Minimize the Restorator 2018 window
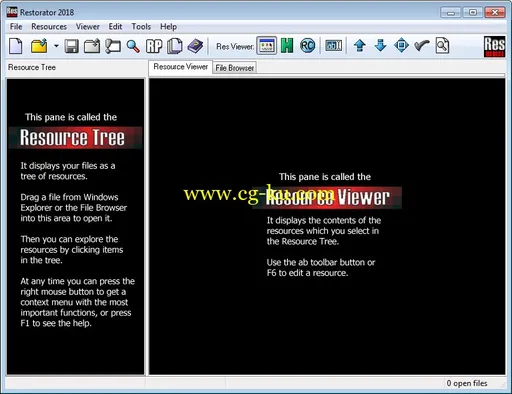 451,13
